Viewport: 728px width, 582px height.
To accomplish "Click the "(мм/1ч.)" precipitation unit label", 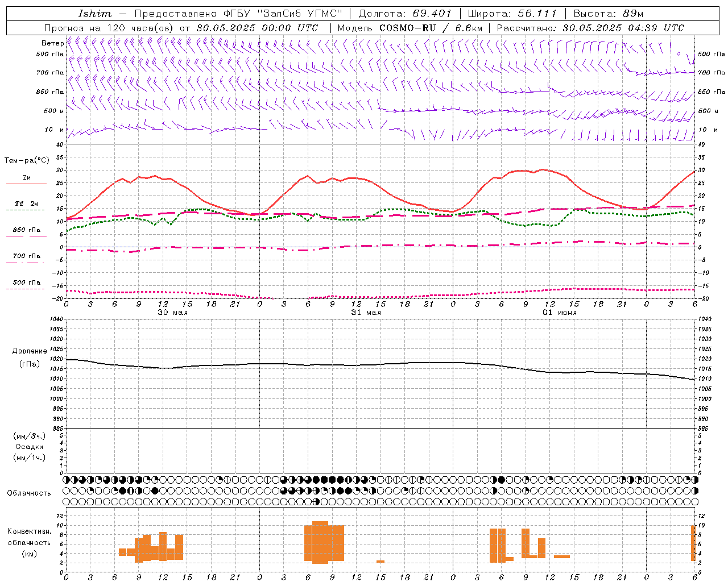I will (x=30, y=458).
